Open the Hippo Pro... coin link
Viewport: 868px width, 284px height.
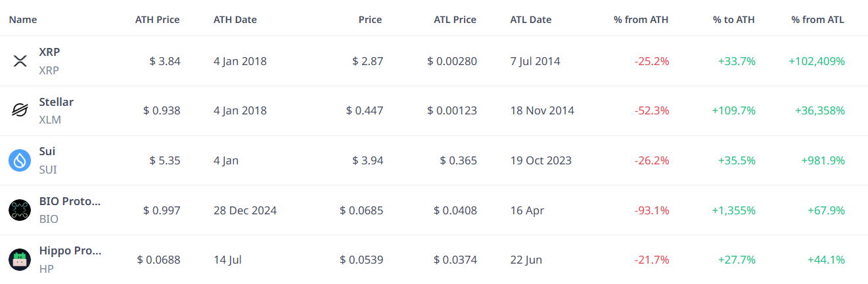click(70, 250)
